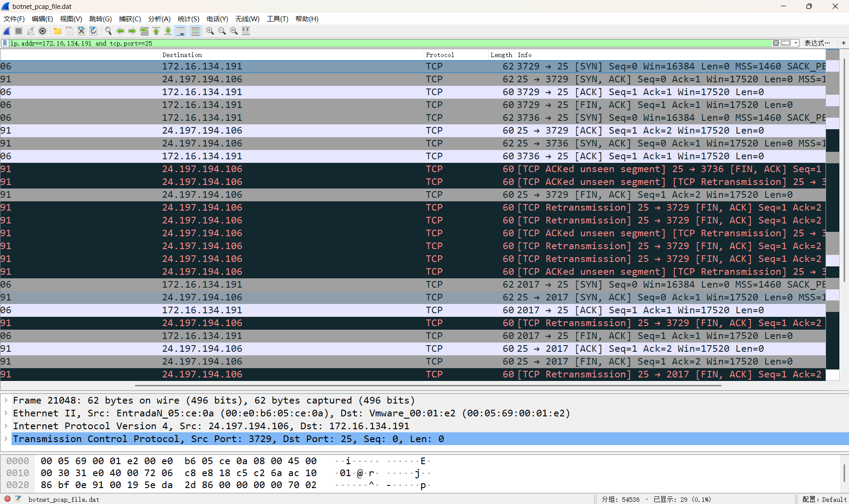Image resolution: width=849 pixels, height=504 pixels.
Task: Stop capturing packets with the square icon
Action: 19,31
